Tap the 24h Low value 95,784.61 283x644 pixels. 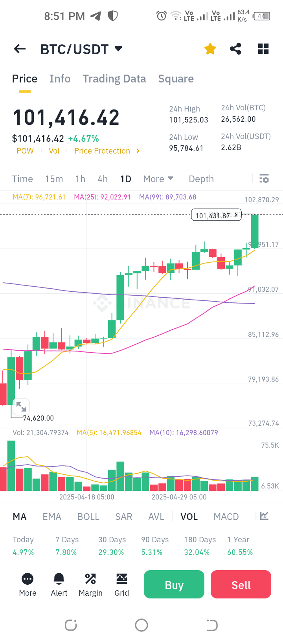pos(186,148)
